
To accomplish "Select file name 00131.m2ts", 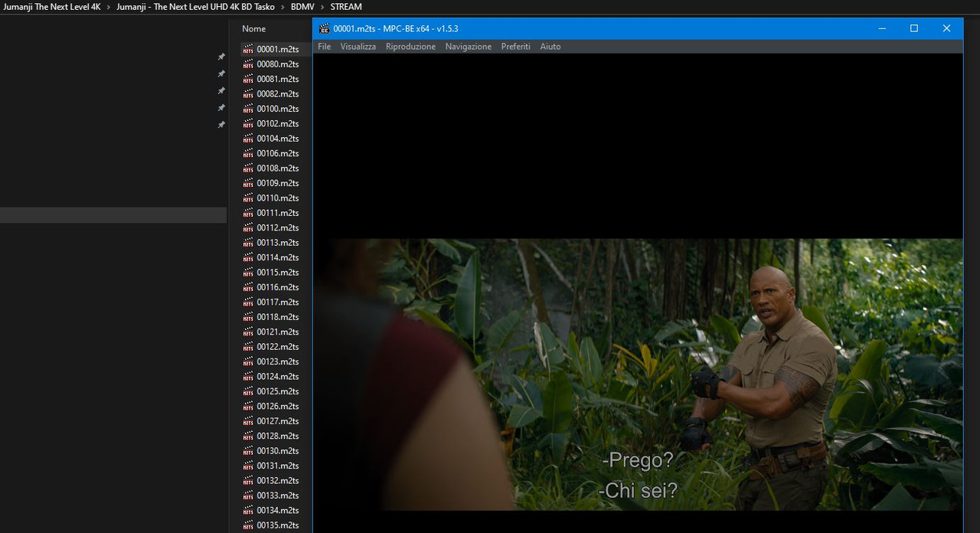I will (278, 466).
